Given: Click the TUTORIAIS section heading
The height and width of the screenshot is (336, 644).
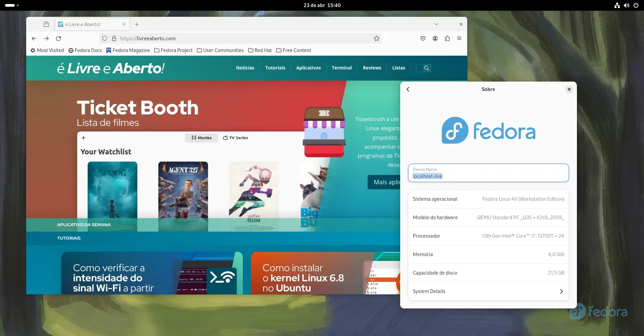Looking at the screenshot, I should (69, 238).
